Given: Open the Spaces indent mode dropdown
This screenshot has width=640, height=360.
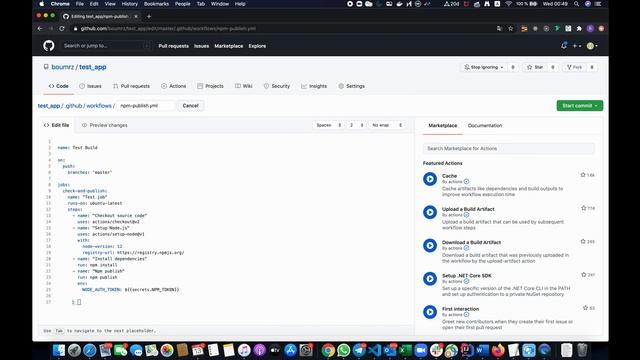Looking at the screenshot, I should [329, 125].
